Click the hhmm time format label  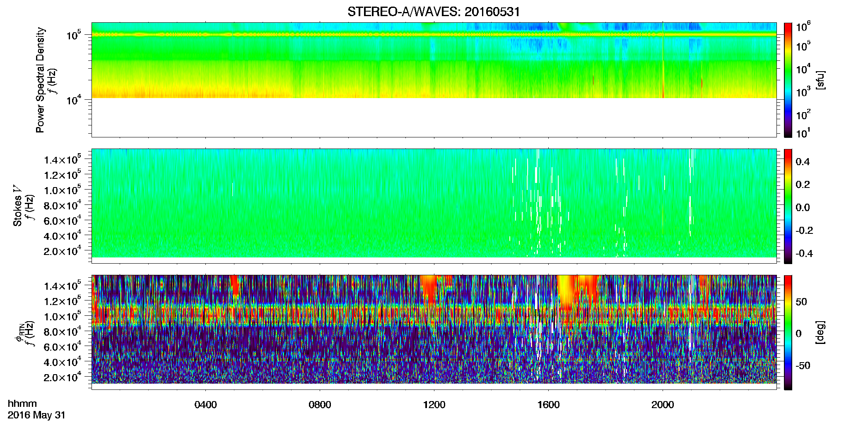[22, 404]
